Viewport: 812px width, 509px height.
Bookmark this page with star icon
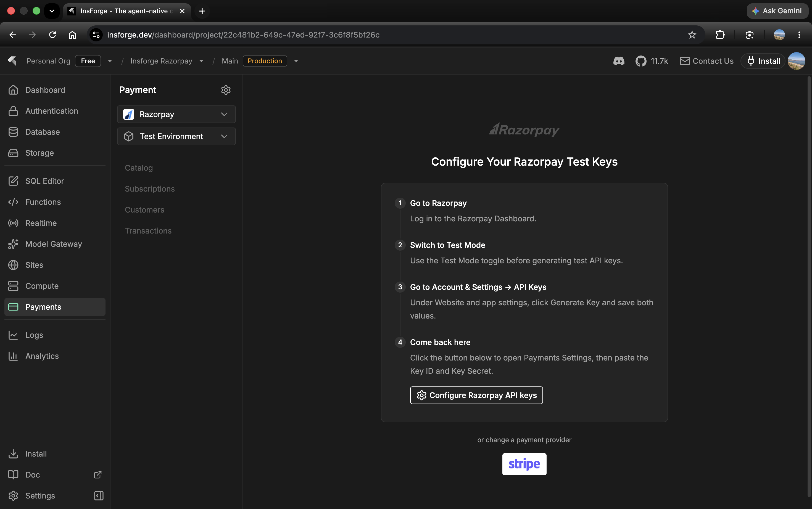pos(692,35)
